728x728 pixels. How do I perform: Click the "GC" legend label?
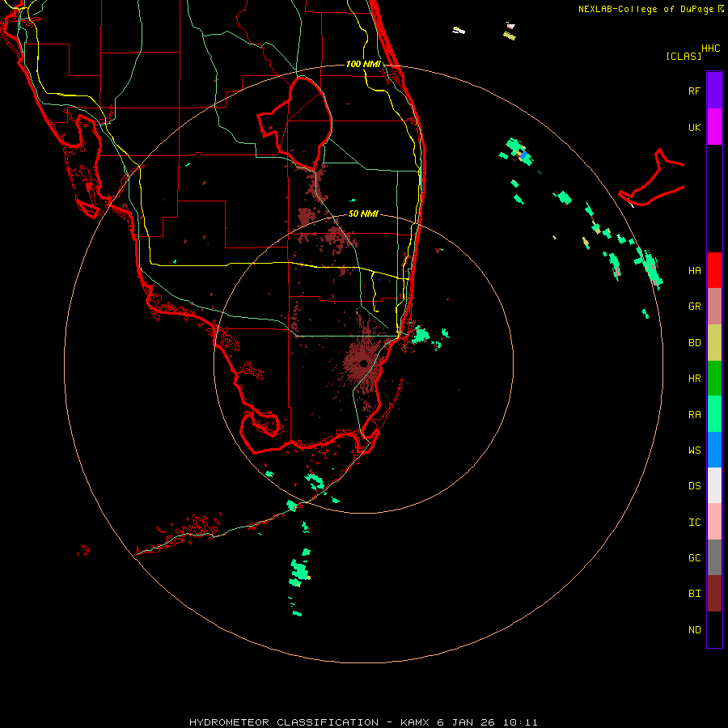click(694, 557)
